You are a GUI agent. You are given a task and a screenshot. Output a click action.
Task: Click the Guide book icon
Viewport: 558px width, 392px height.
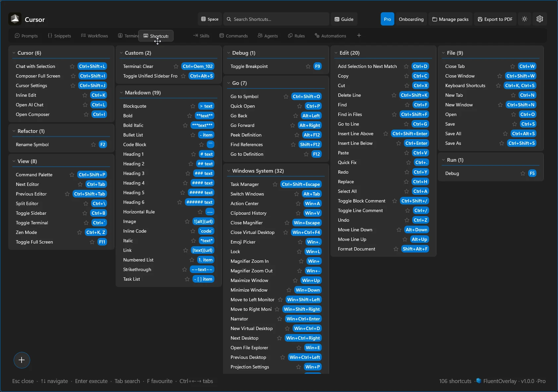336,19
